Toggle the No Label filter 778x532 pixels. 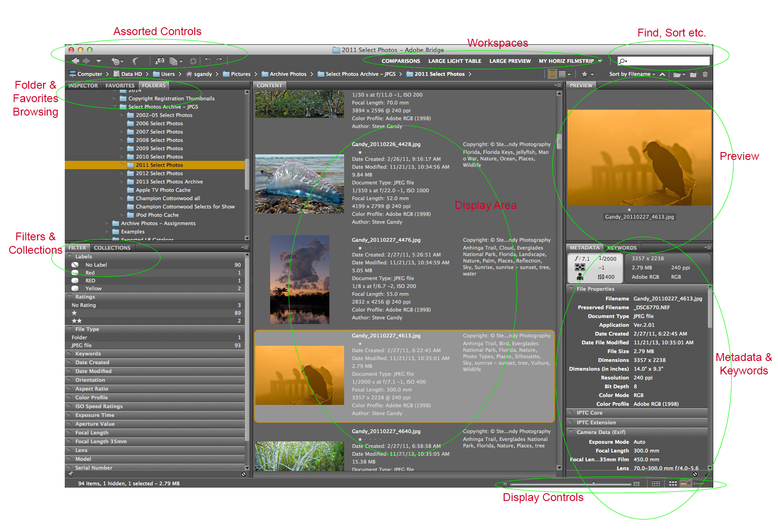pos(154,265)
